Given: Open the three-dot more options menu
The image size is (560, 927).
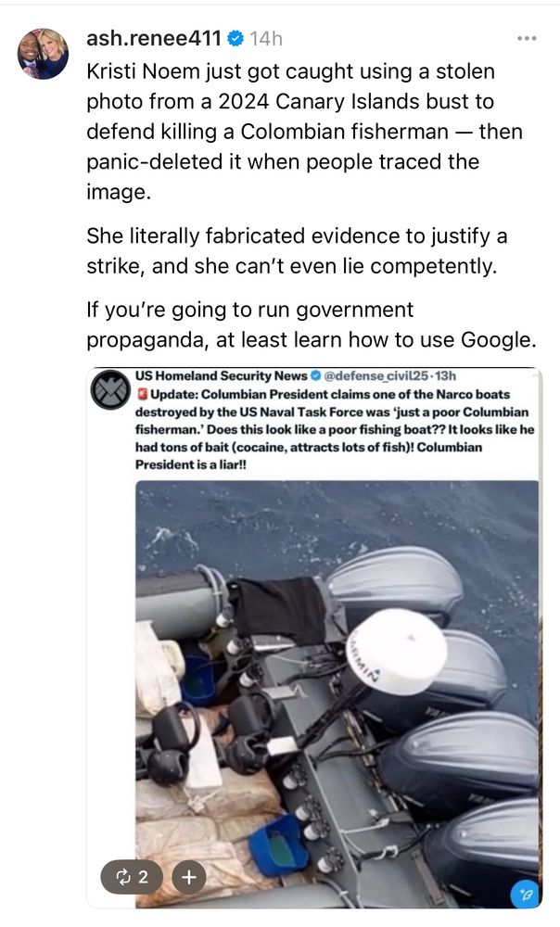Looking at the screenshot, I should (527, 38).
